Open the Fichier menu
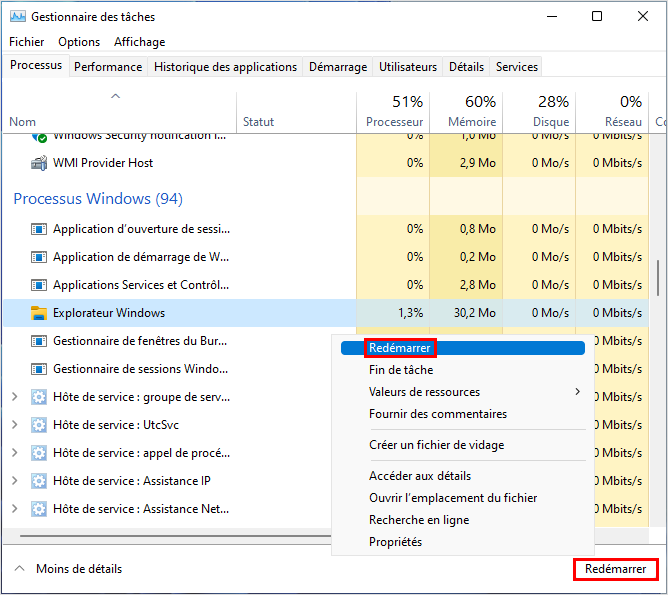This screenshot has height=595, width=668. pyautogui.click(x=26, y=42)
